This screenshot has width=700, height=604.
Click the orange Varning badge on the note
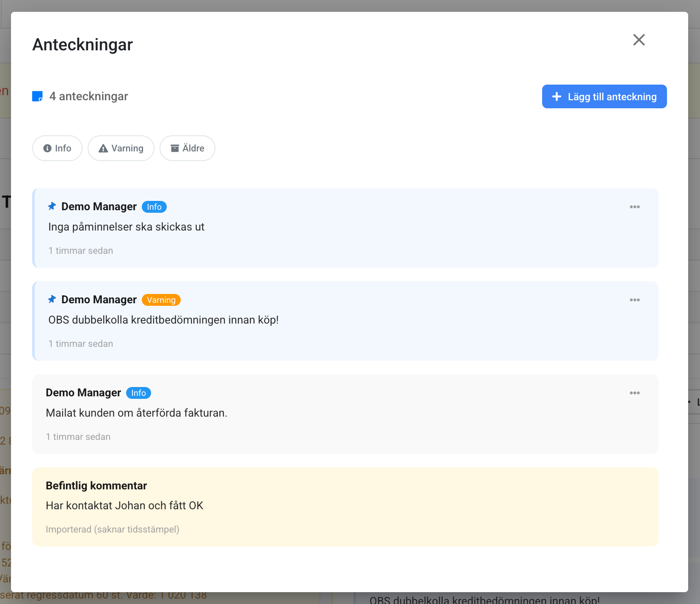pos(161,300)
